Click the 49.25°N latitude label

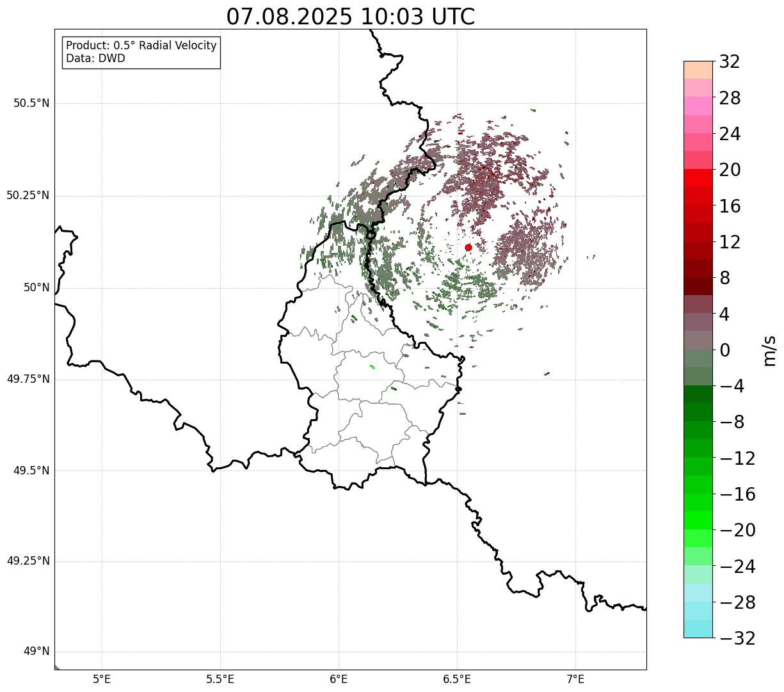28,561
